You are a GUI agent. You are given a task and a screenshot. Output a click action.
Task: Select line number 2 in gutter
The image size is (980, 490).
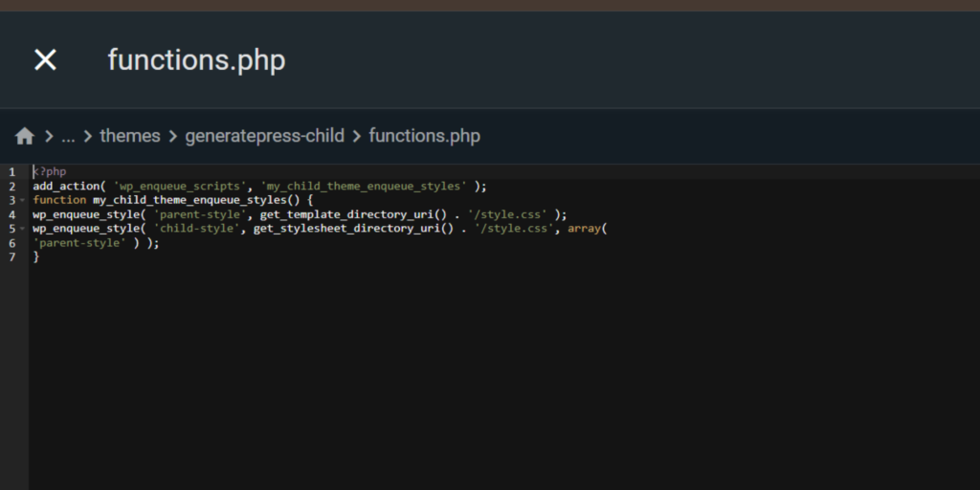pyautogui.click(x=11, y=187)
